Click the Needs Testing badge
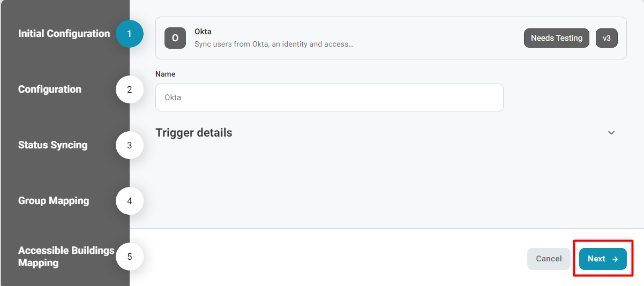This screenshot has width=644, height=286. click(x=557, y=38)
